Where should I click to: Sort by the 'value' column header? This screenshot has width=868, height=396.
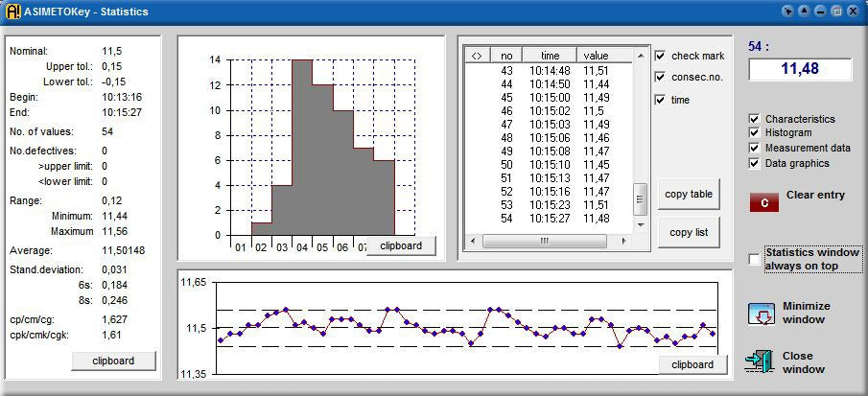click(596, 56)
